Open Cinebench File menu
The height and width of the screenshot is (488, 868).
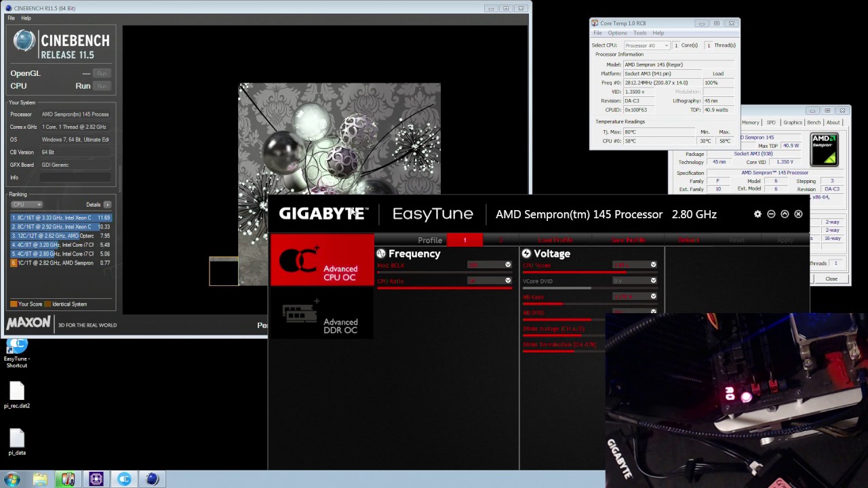click(12, 18)
